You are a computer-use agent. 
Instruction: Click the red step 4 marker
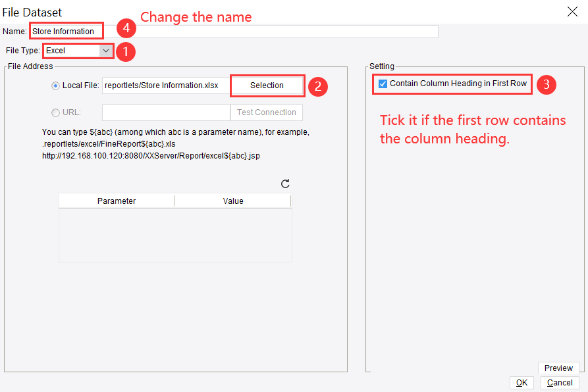coord(126,29)
